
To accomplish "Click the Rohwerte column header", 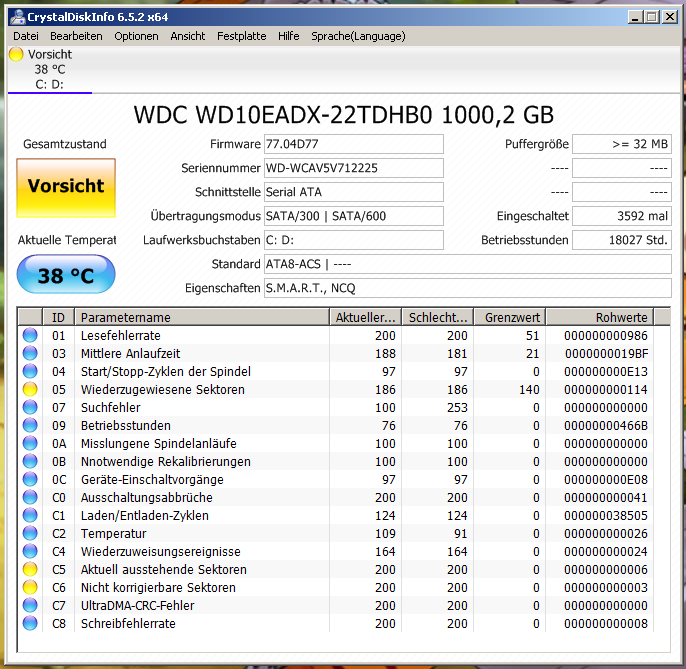I will (600, 317).
